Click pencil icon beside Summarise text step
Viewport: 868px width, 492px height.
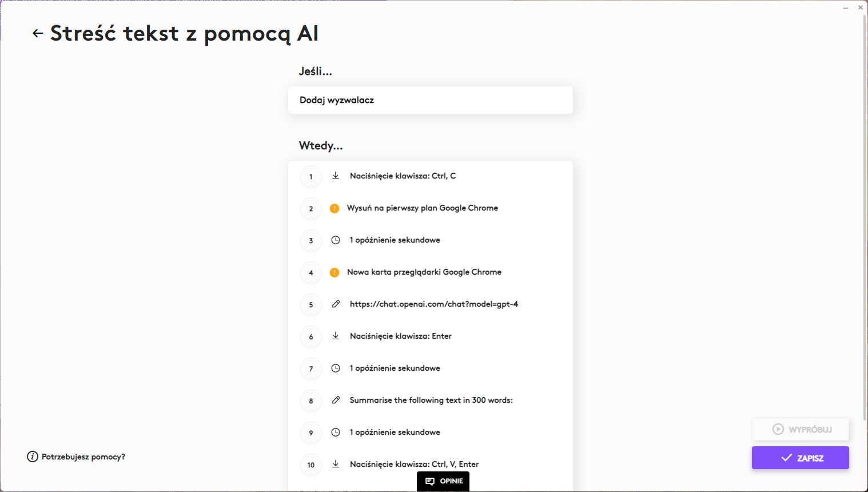point(336,400)
